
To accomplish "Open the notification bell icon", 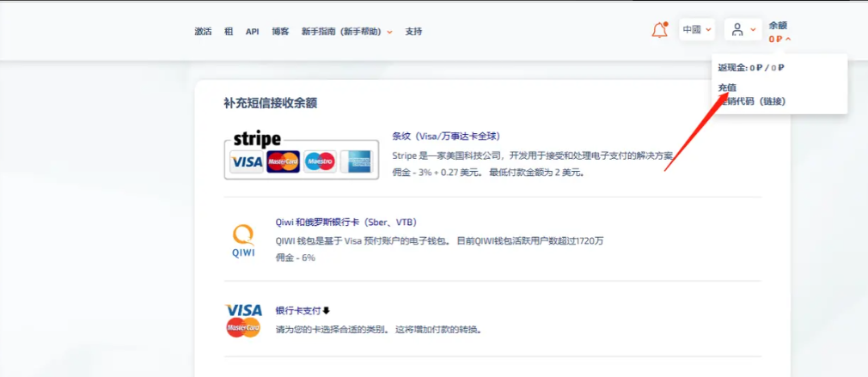I will click(659, 30).
